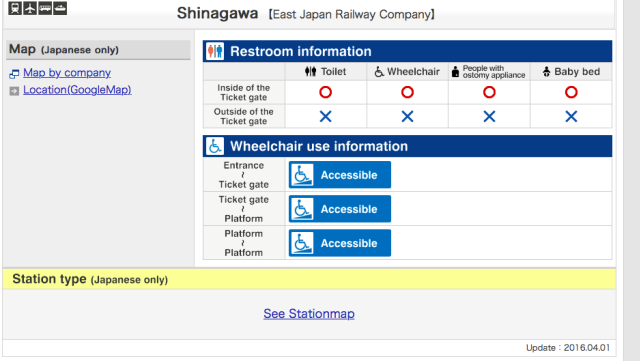This screenshot has height=361, width=640.
Task: Click the Restroom information heading text
Action: (x=301, y=51)
